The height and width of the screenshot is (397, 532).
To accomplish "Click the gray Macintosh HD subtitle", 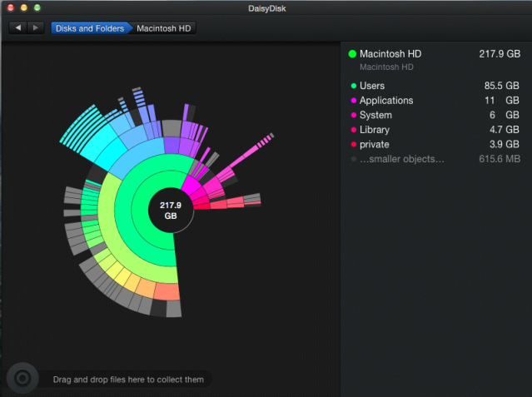I will [386, 67].
